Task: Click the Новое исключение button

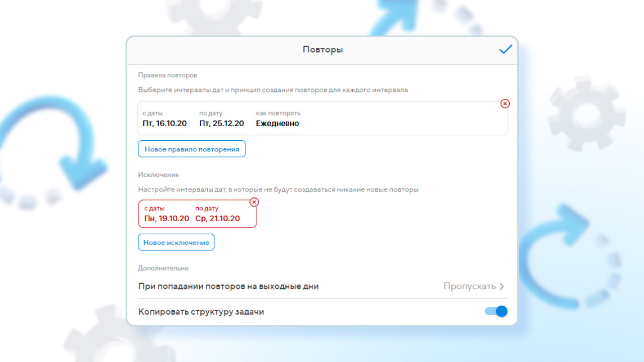Action: click(x=176, y=242)
